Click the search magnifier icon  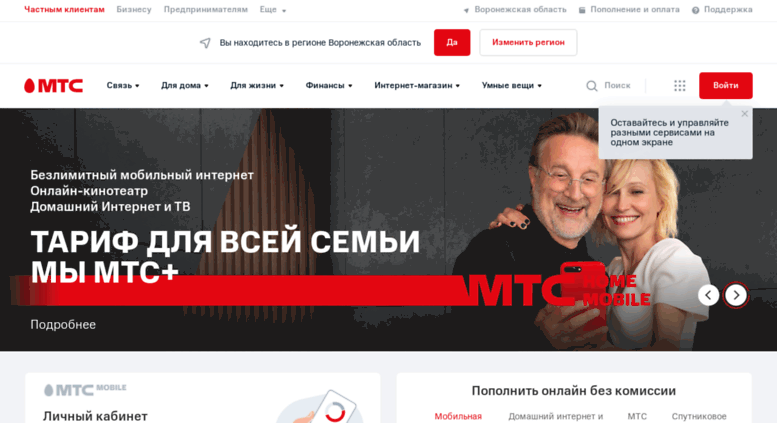(592, 86)
